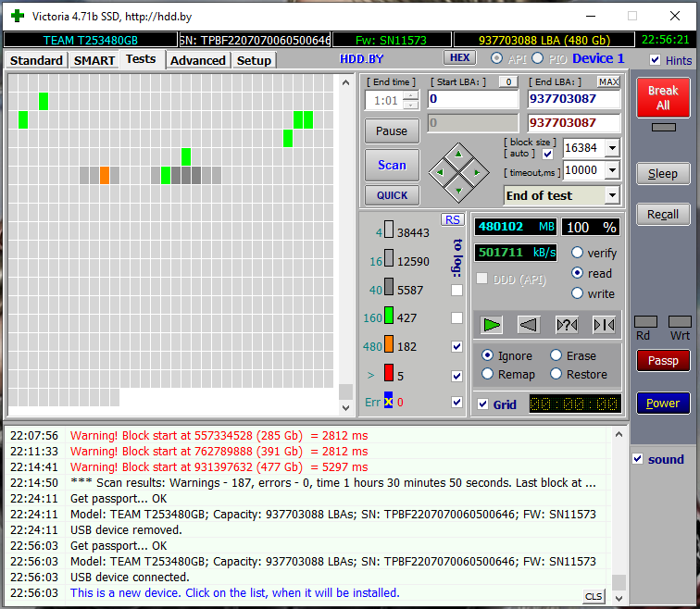Open the End of test dropdown
Image resolution: width=700 pixels, height=609 pixels.
612,195
